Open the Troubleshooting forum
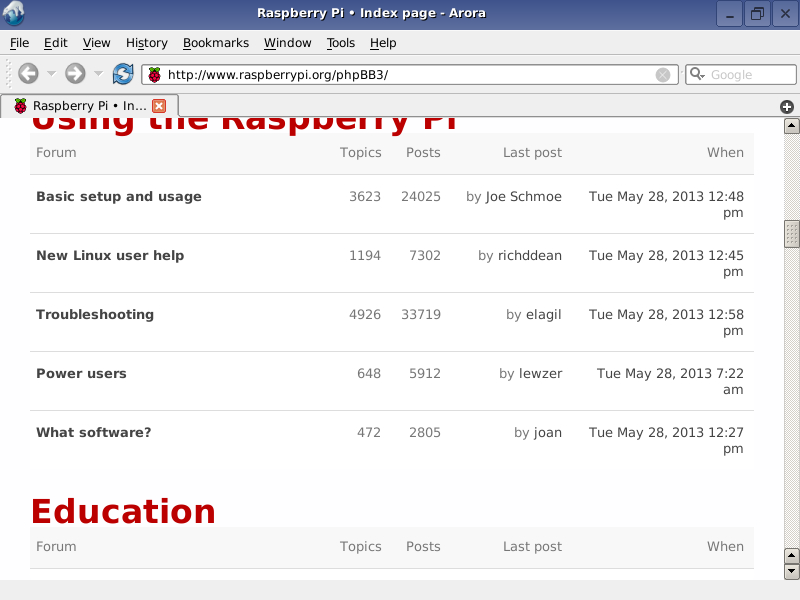Image resolution: width=800 pixels, height=600 pixels. 95,314
